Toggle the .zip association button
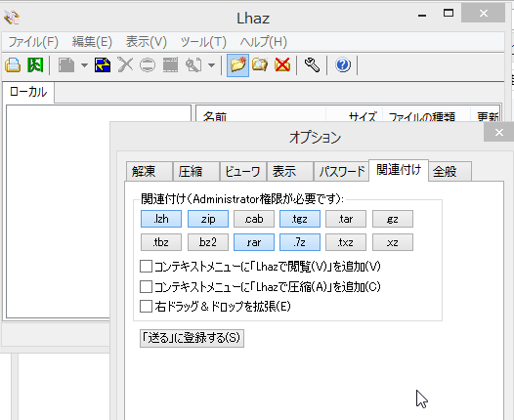 (x=208, y=219)
